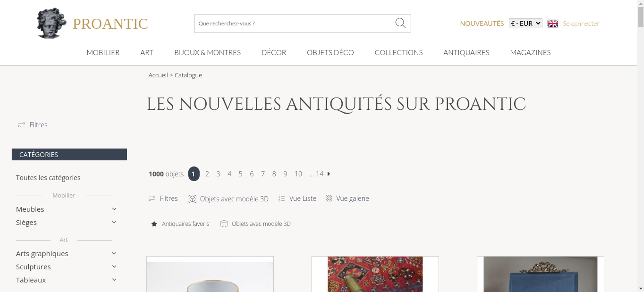Viewport: 644px width, 292px height.
Task: Open the EUR currency dropdown
Action: [x=526, y=23]
